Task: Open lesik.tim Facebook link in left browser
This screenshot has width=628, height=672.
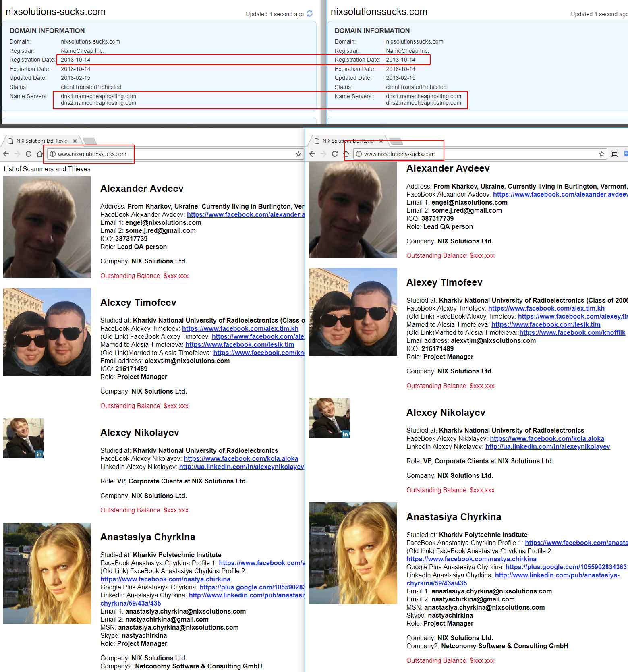Action: 240,344
